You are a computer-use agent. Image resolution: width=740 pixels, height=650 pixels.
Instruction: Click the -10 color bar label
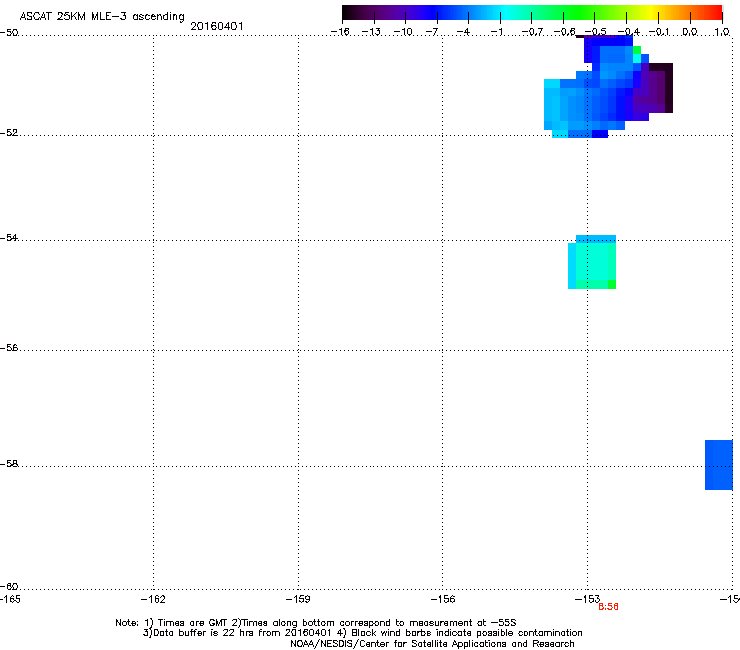[x=403, y=32]
